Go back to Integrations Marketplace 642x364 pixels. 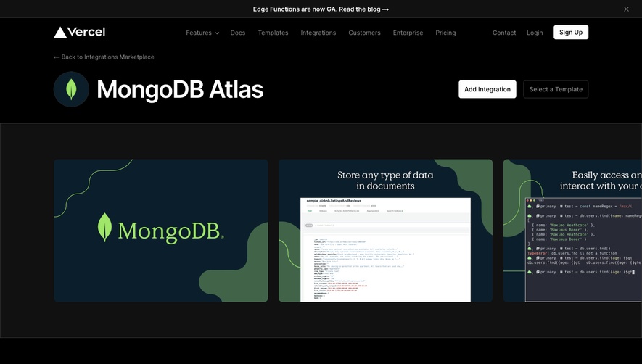coord(104,57)
